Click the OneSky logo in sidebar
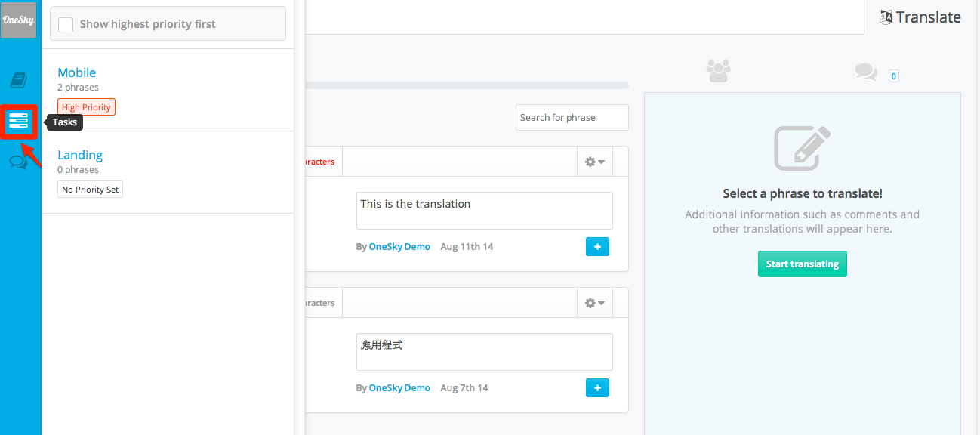 click(x=19, y=20)
